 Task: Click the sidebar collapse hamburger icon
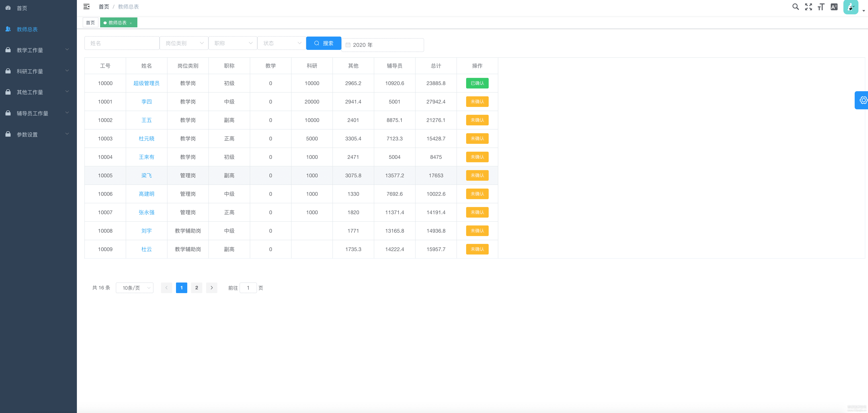pos(86,7)
